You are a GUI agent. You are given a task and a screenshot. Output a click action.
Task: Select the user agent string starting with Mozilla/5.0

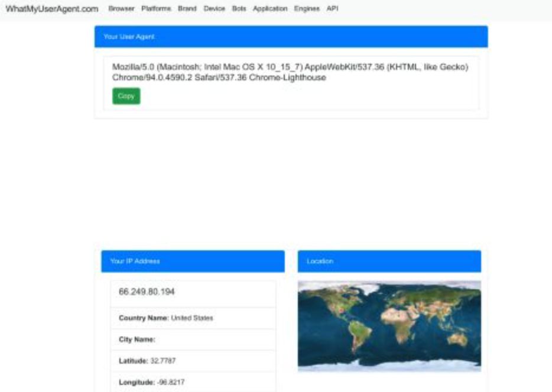[290, 72]
